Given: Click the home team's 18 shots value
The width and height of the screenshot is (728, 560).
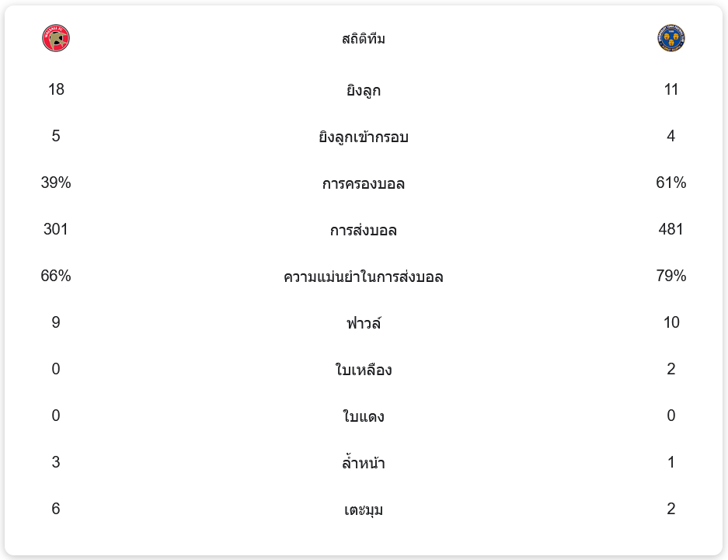Looking at the screenshot, I should pos(56,89).
